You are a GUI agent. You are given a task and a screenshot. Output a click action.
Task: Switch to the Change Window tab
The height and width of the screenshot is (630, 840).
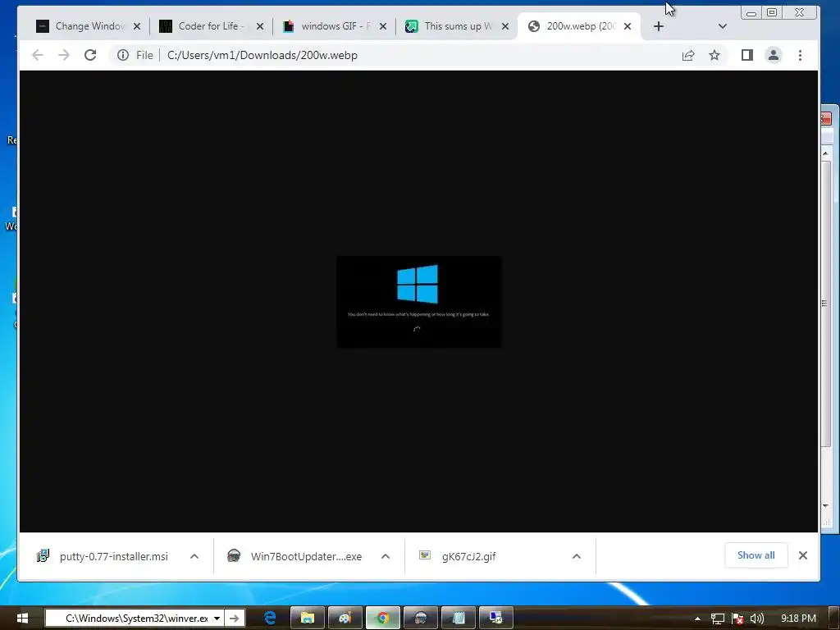(80, 26)
